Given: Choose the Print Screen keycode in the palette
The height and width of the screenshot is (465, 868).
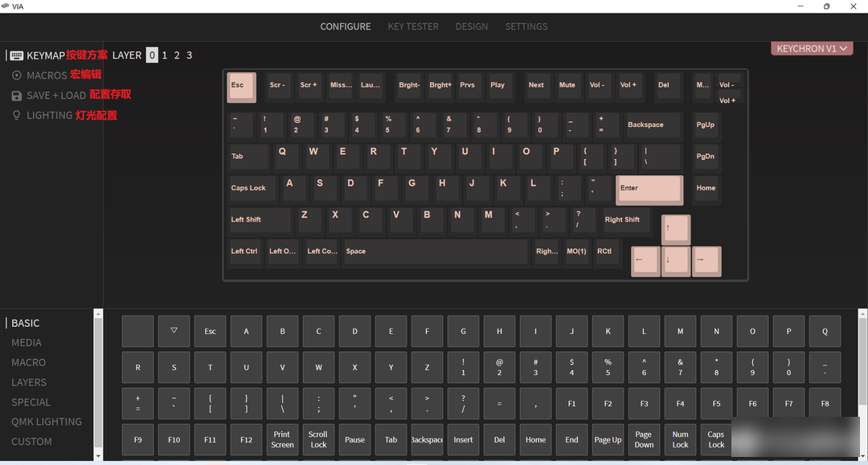Looking at the screenshot, I should [282, 439].
